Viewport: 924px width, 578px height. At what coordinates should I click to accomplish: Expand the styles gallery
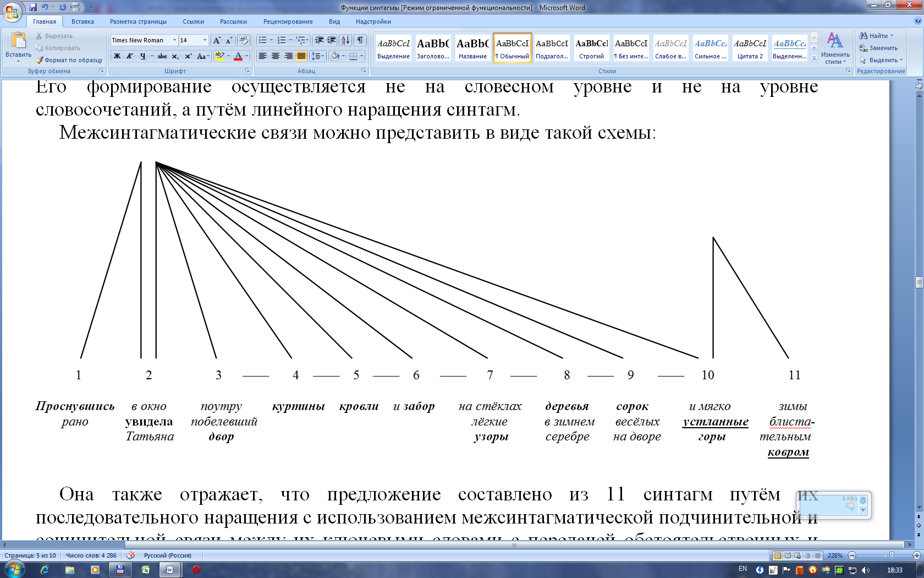(x=815, y=59)
